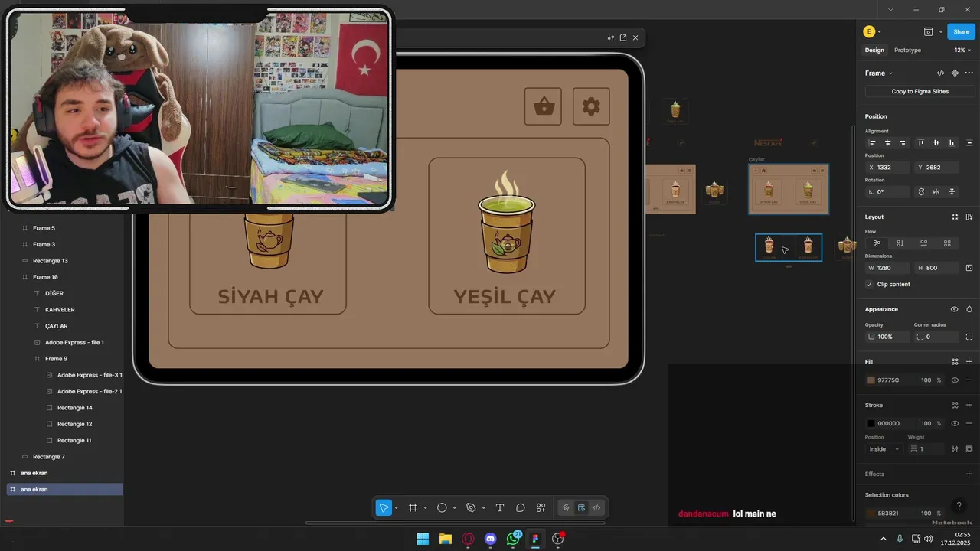
Task: Toggle fill 97775C visibility eye
Action: coord(955,380)
